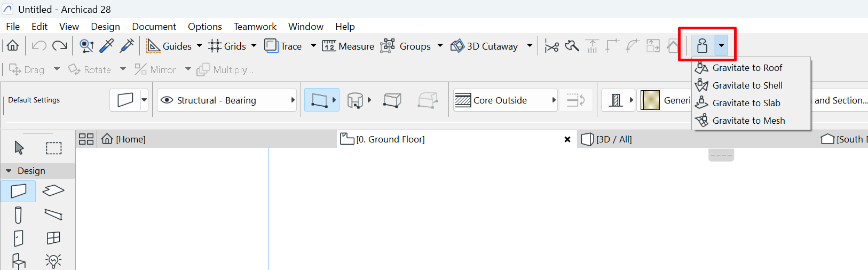Select the Marquee tool
The height and width of the screenshot is (270, 868).
(x=53, y=148)
